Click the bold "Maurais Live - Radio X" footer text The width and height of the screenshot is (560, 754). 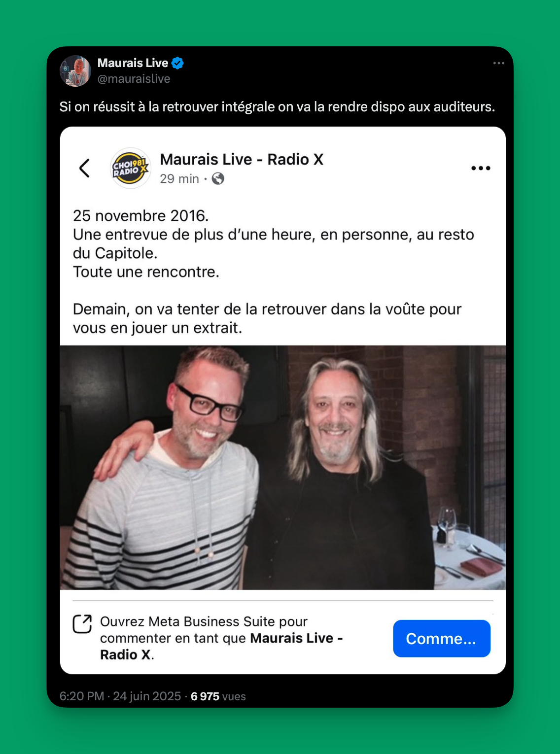pyautogui.click(x=221, y=646)
